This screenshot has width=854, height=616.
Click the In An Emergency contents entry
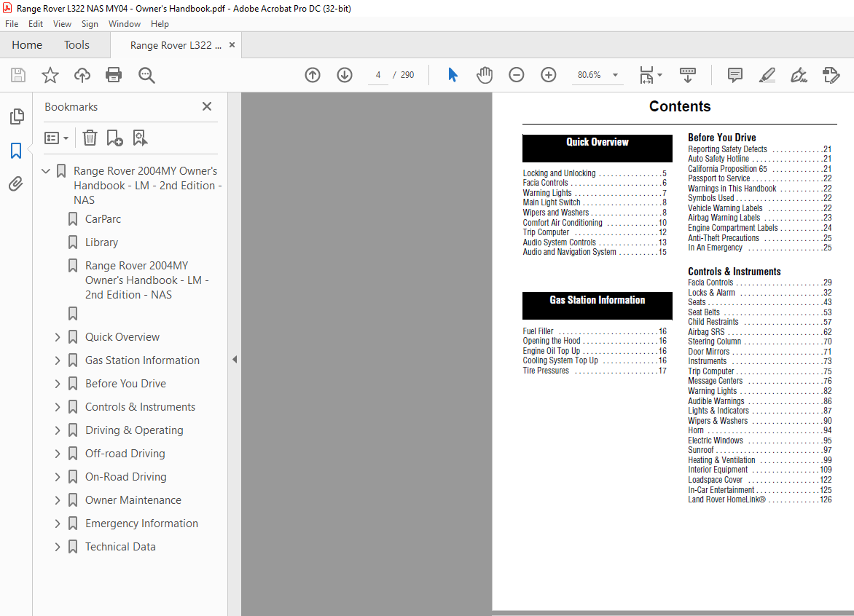760,248
